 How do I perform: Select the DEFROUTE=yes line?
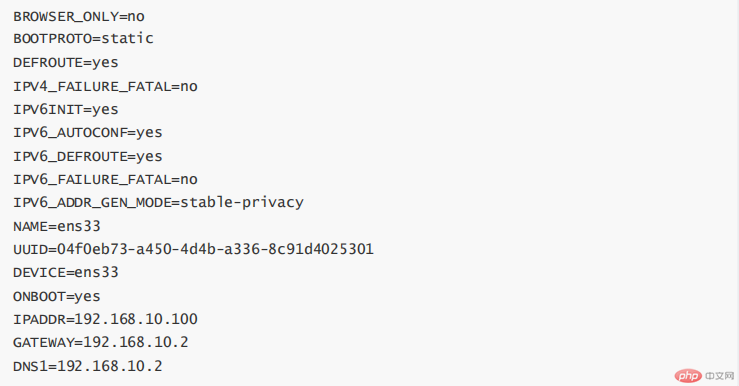(66, 63)
